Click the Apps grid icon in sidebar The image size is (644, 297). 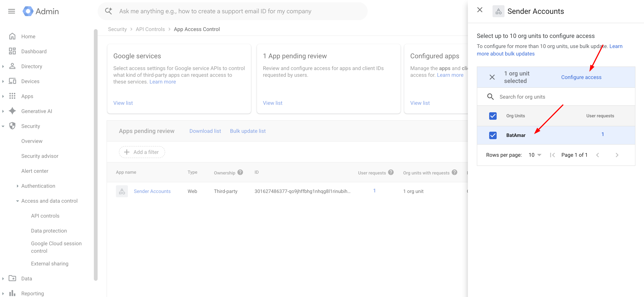12,96
